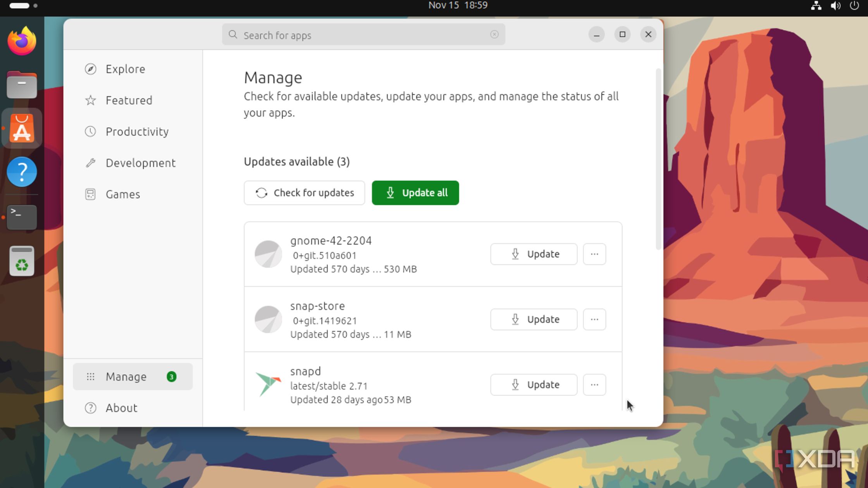Open the About page
Image resolution: width=868 pixels, height=488 pixels.
(133, 408)
